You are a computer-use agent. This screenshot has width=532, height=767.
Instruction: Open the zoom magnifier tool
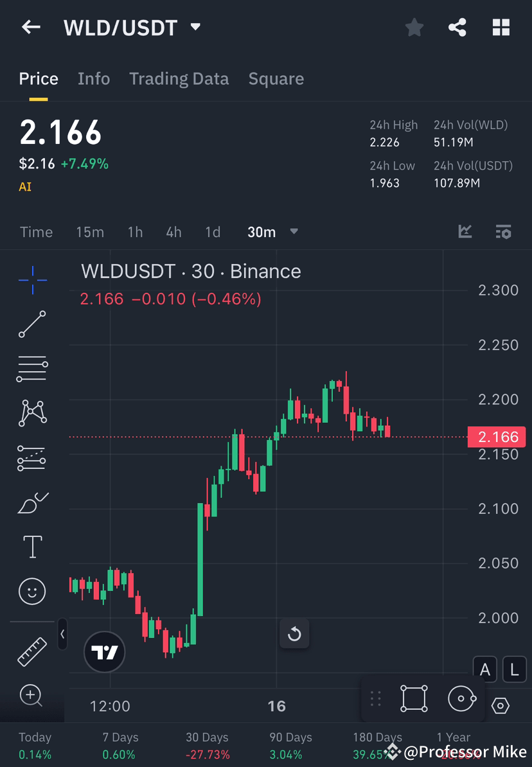(32, 696)
